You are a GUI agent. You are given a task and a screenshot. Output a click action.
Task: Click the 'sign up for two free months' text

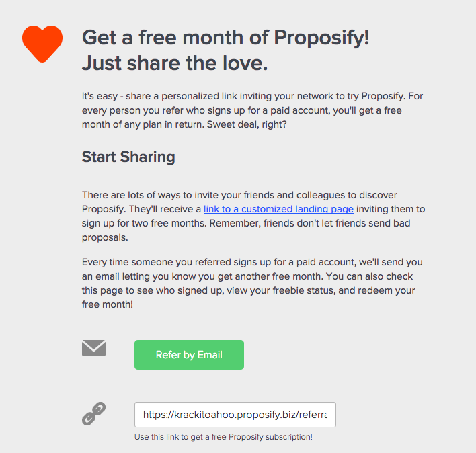click(145, 223)
